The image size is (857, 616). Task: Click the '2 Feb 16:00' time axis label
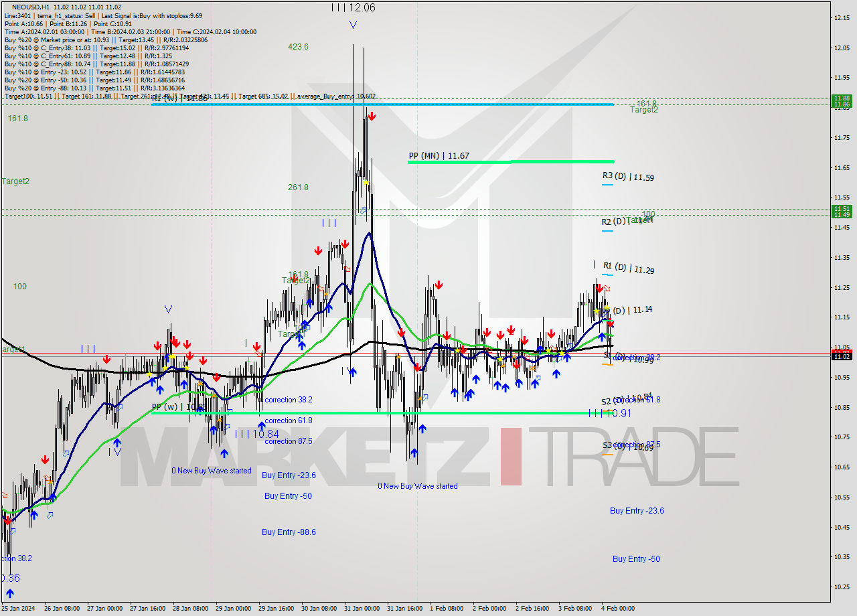point(532,609)
